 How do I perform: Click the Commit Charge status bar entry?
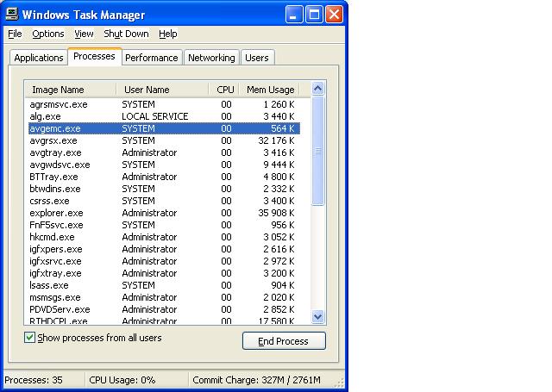(x=257, y=380)
